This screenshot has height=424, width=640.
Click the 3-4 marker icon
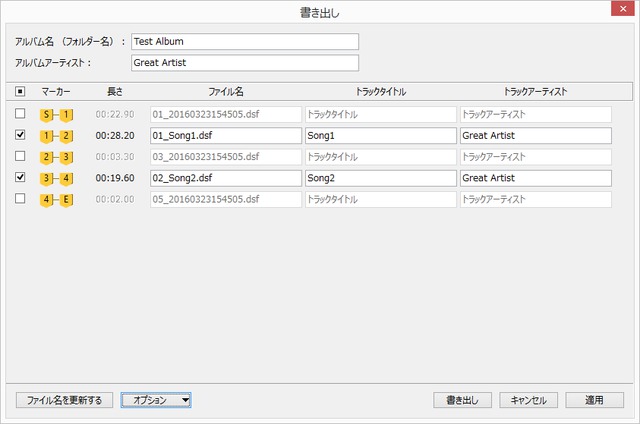point(56,178)
